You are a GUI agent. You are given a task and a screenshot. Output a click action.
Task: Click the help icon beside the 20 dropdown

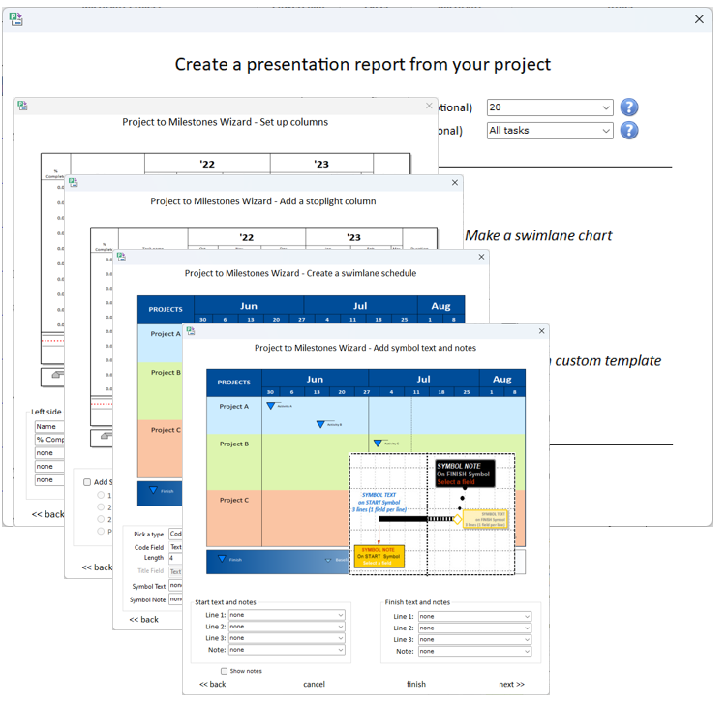pyautogui.click(x=629, y=107)
